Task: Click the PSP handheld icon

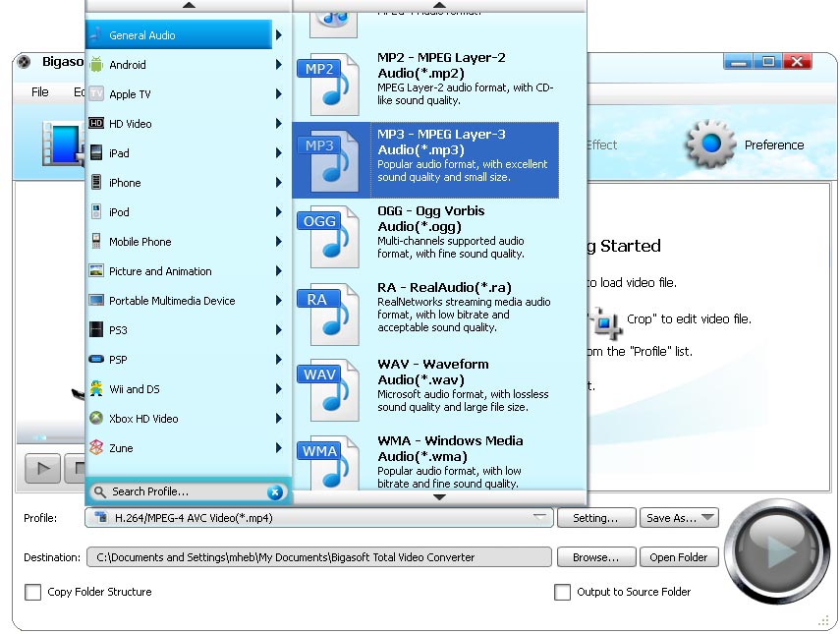Action: click(x=96, y=359)
